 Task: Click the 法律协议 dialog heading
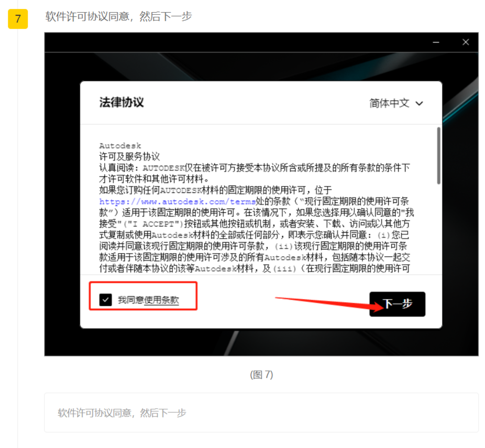point(122,102)
